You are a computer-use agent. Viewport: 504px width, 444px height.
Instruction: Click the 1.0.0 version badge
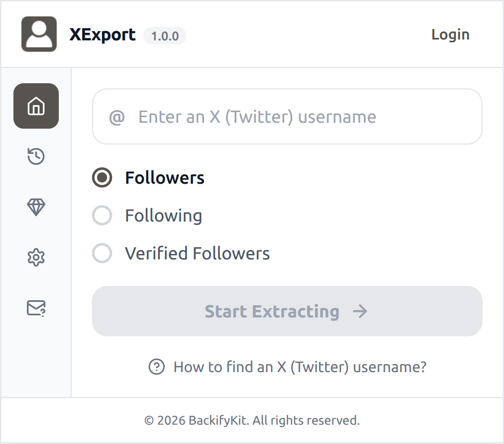pos(165,36)
